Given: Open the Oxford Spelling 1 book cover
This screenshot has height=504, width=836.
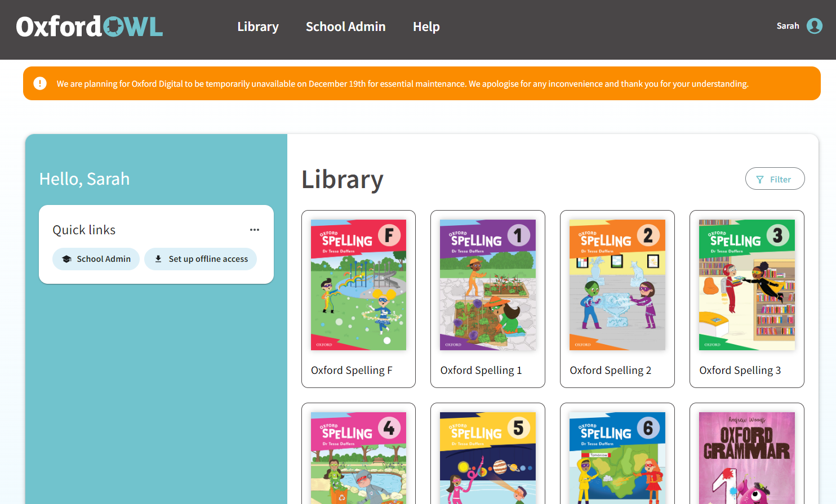Looking at the screenshot, I should coord(488,285).
